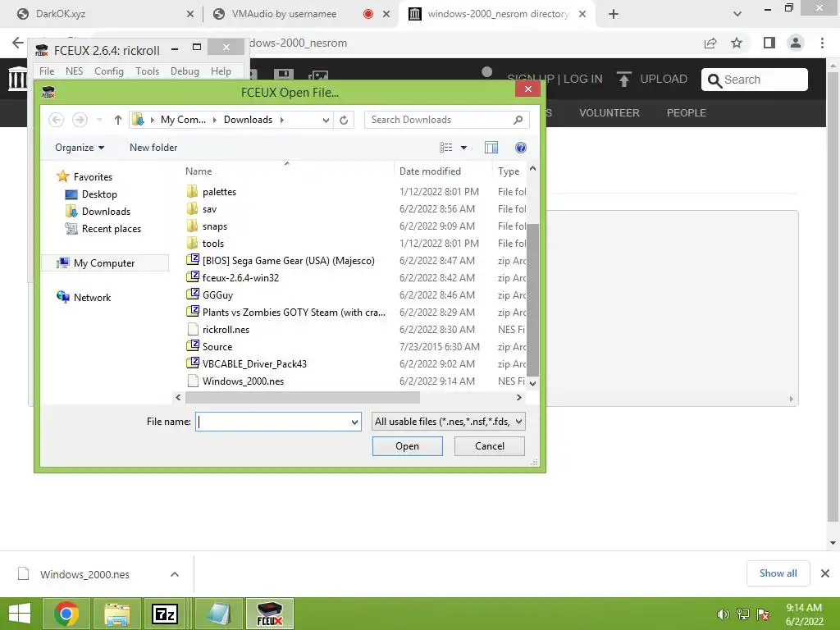Image resolution: width=840 pixels, height=630 pixels.
Task: Open the FCEUX NES menu
Action: [x=74, y=71]
